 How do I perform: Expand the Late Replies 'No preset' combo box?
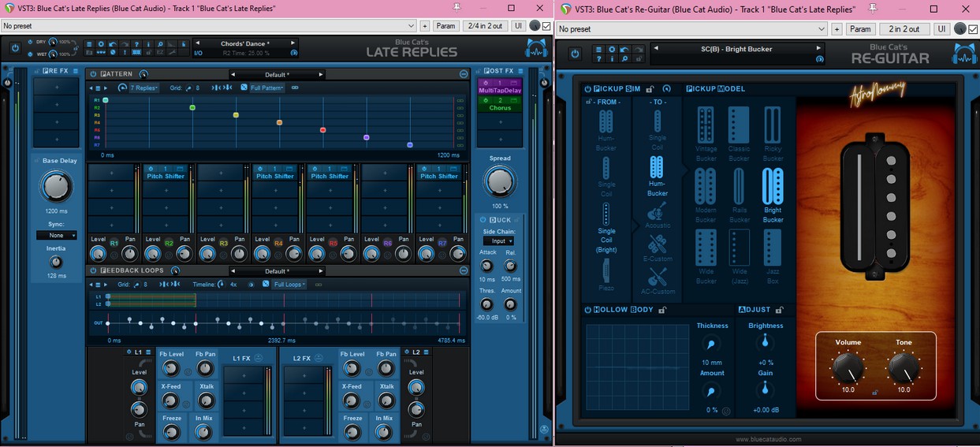click(x=208, y=26)
